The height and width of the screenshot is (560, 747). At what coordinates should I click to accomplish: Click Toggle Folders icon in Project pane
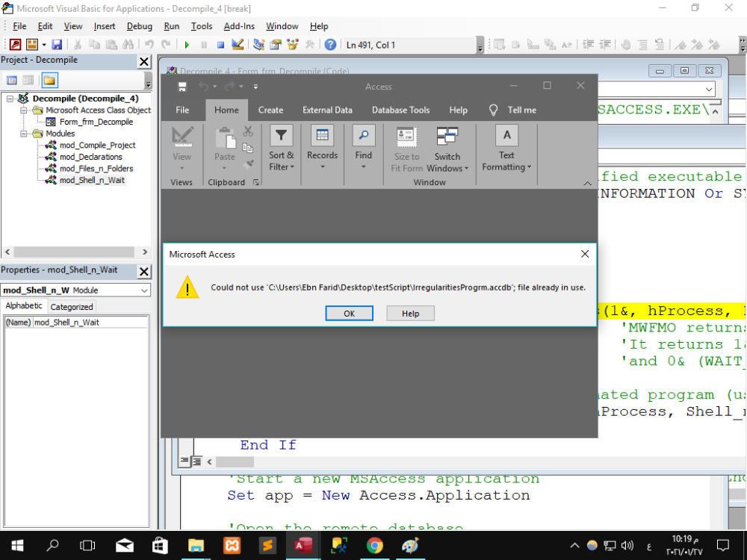pyautogui.click(x=49, y=80)
